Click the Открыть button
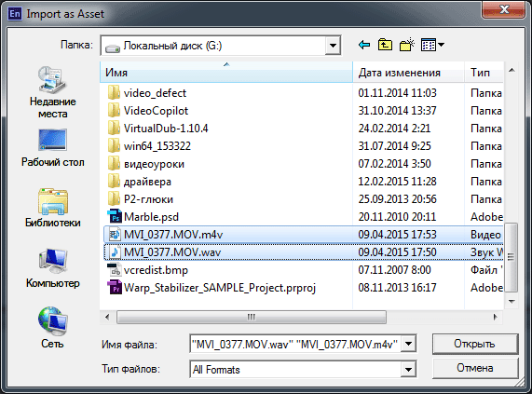Image resolution: width=532 pixels, height=394 pixels. coord(475,344)
